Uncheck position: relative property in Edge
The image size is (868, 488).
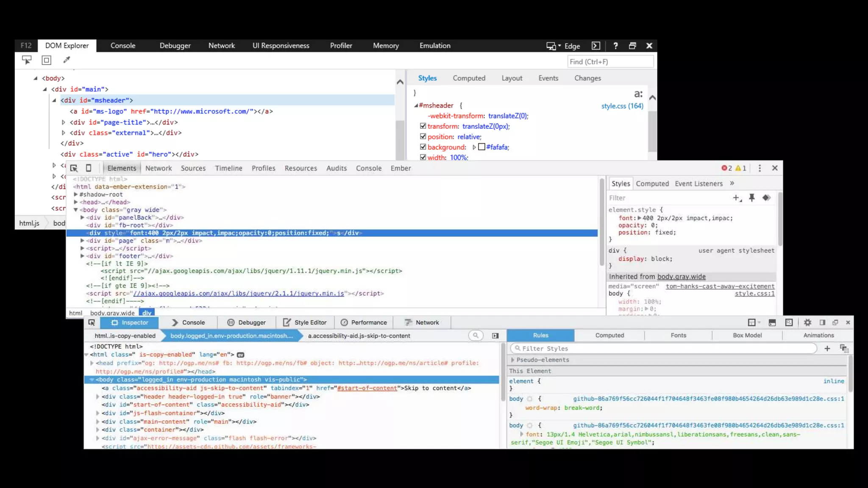click(x=423, y=136)
